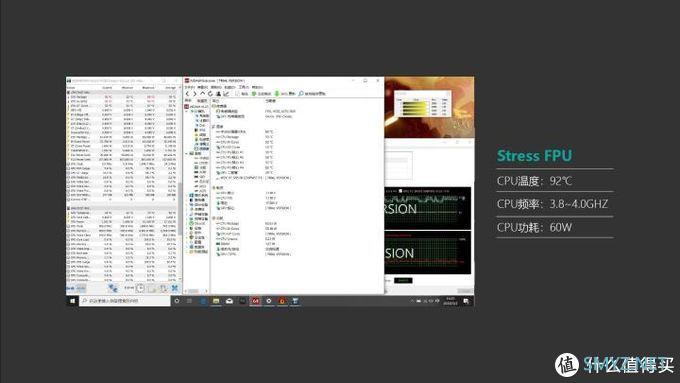Click the HWiNFO network arrows icon
The width and height of the screenshot is (680, 383).
113,288
